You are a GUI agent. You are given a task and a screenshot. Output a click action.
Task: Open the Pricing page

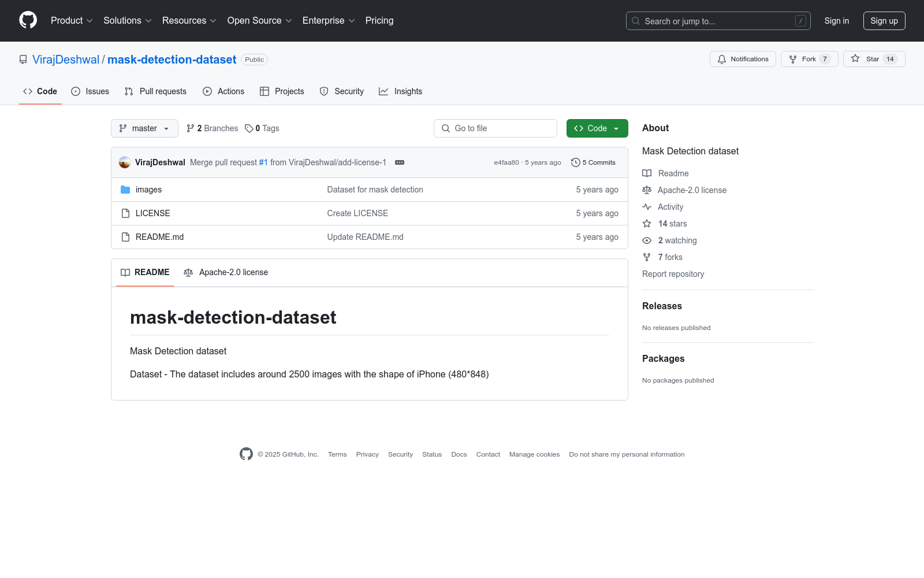379,21
